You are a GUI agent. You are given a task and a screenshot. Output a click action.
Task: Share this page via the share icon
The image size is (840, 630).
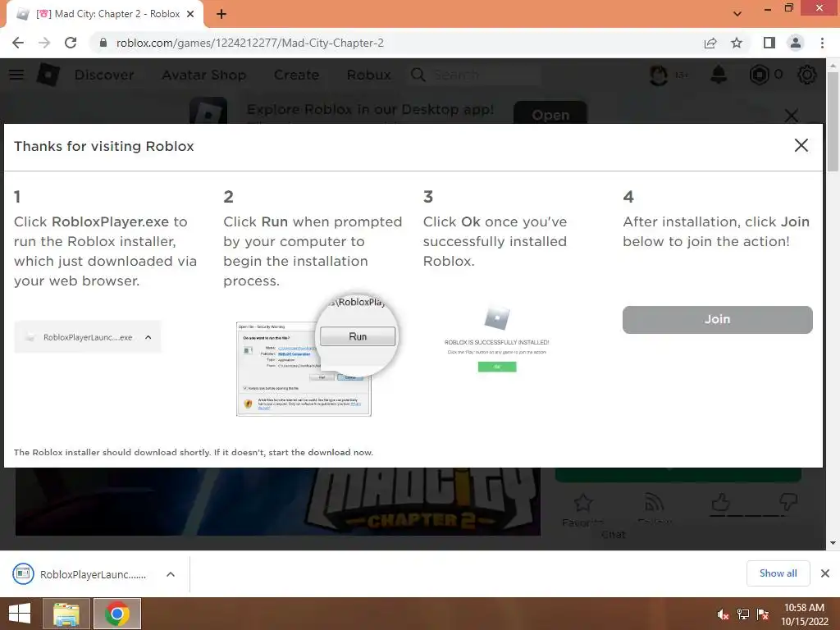[710, 43]
